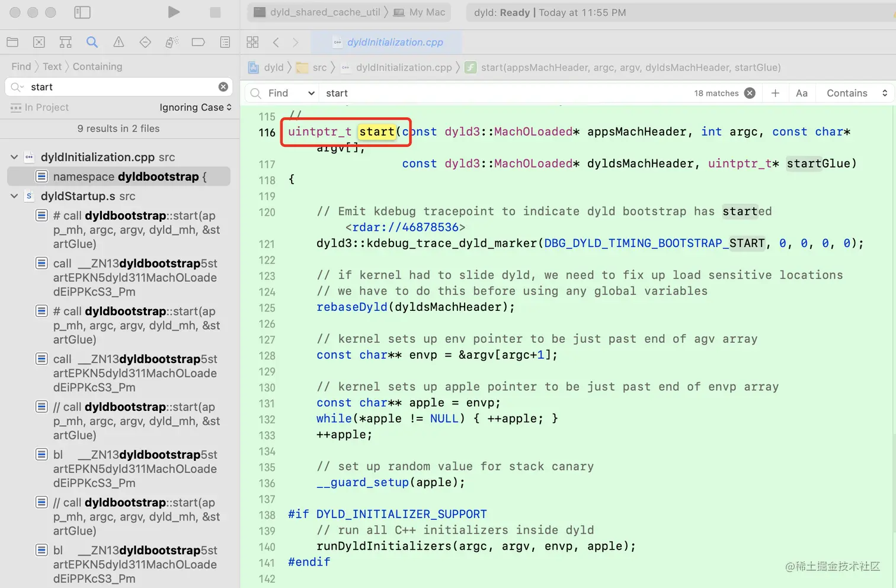
Task: Go forward in editor history
Action: pyautogui.click(x=296, y=42)
